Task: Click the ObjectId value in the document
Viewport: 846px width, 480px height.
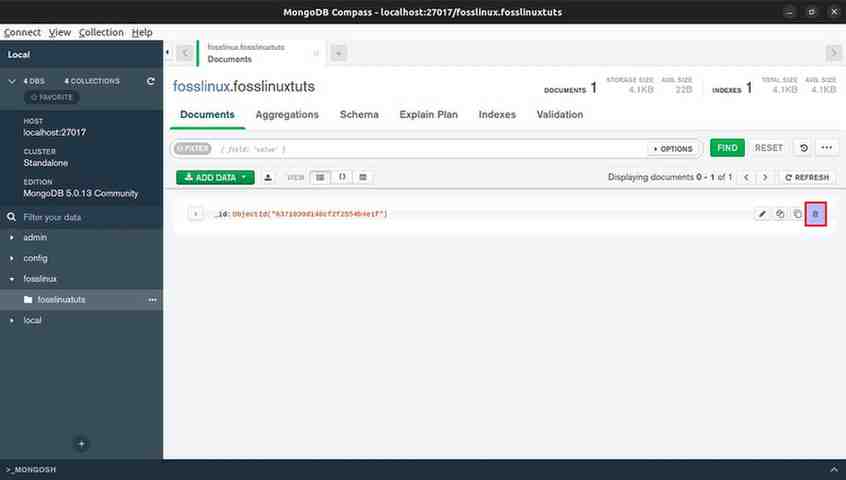Action: pyautogui.click(x=310, y=214)
